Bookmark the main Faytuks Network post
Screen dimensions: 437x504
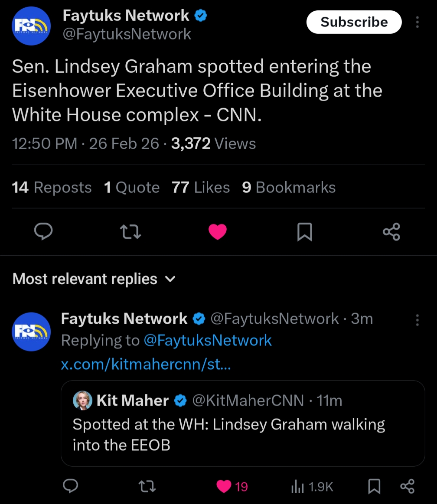(304, 232)
